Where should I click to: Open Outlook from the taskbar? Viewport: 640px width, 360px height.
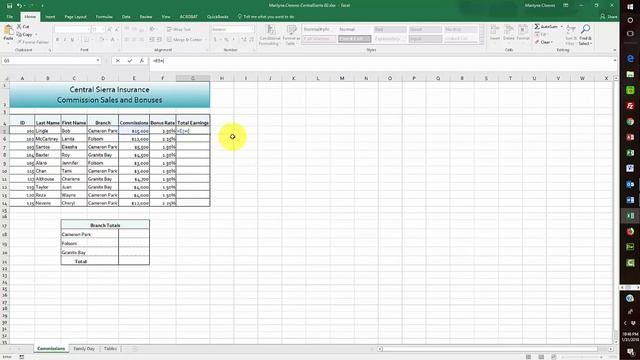click(630, 184)
